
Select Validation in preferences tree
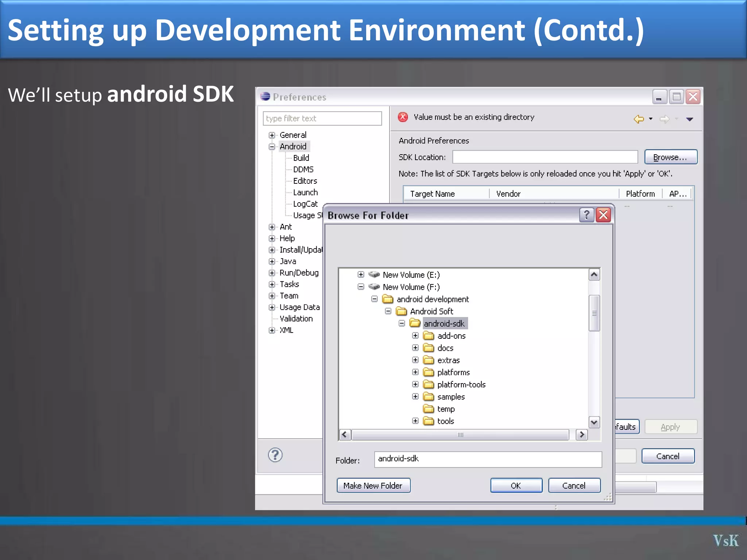tap(296, 319)
